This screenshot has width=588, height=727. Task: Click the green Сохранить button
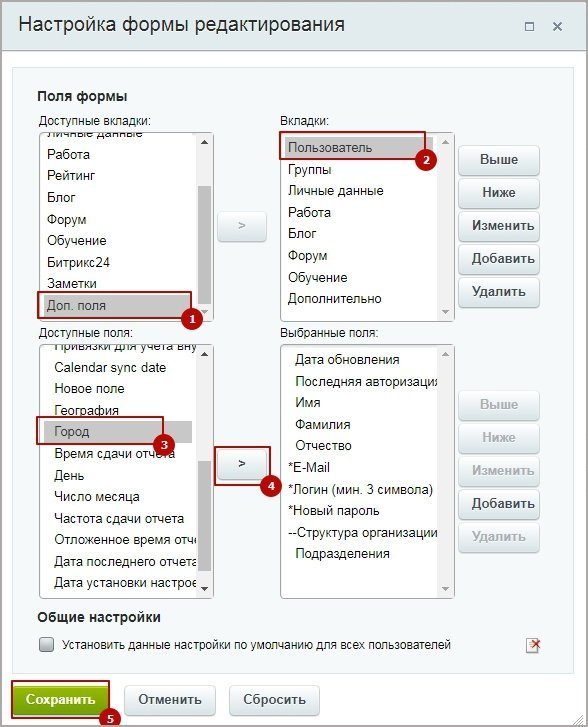click(60, 699)
